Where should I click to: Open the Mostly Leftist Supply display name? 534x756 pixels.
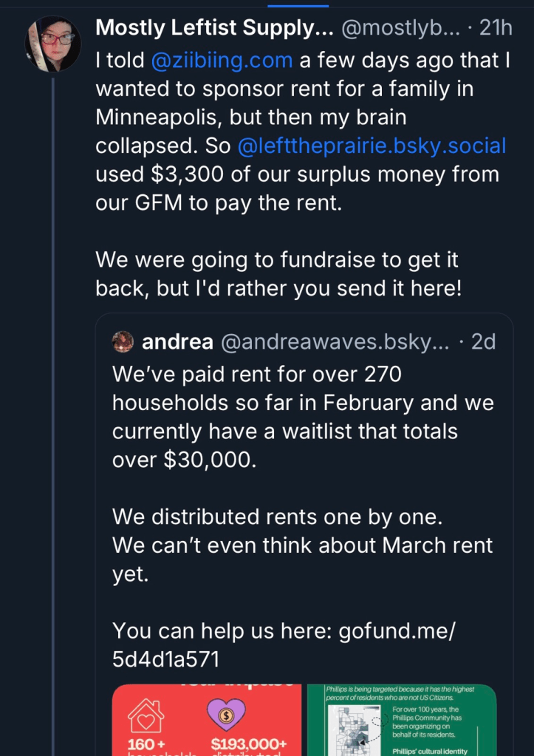pyautogui.click(x=214, y=29)
